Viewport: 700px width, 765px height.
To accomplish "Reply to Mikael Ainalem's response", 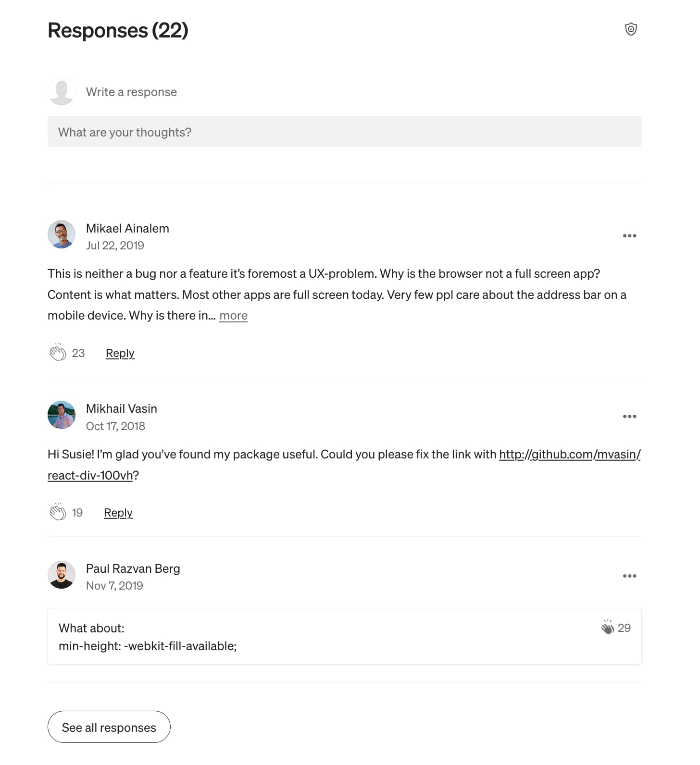I will pos(120,353).
